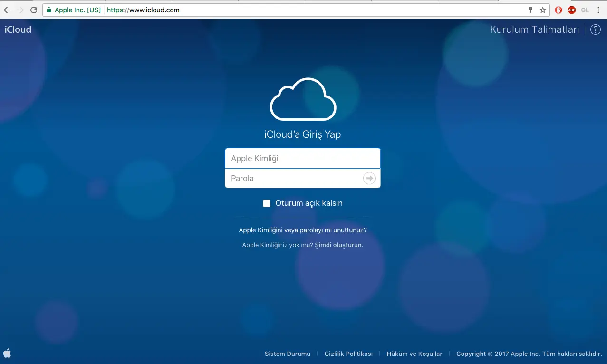Click the Oturum açık kalsın label
This screenshot has width=607, height=364.
click(x=309, y=203)
